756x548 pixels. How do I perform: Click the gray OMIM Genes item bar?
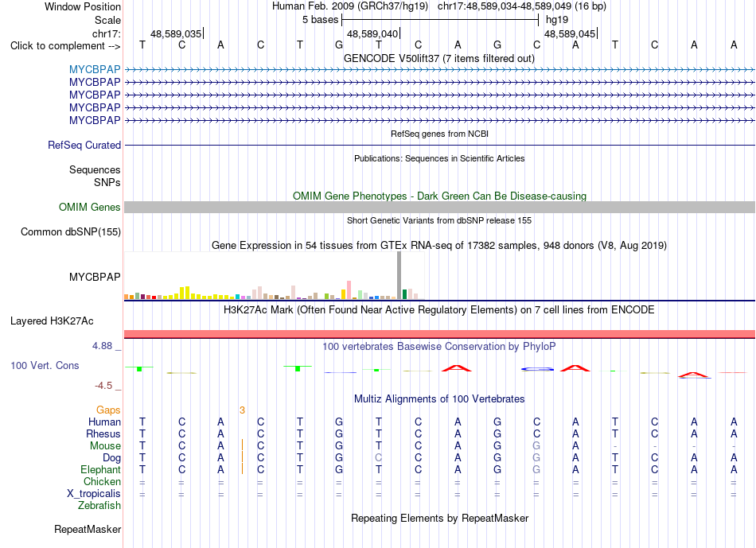coord(439,208)
